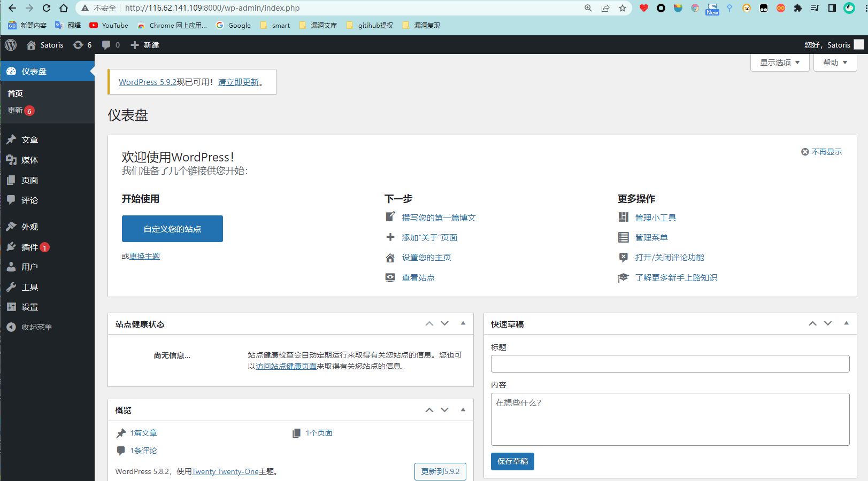Expand 帮助 help dropdown
The width and height of the screenshot is (868, 481).
pyautogui.click(x=835, y=63)
